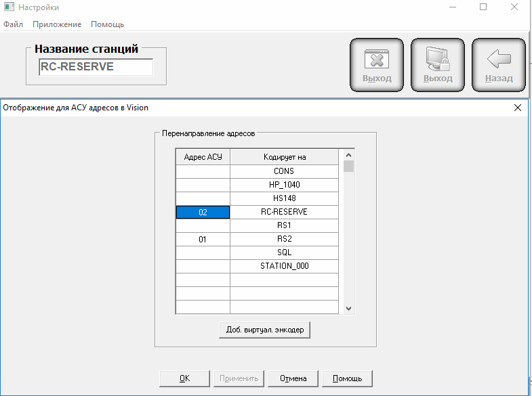Click the table scrollbar thumb

pyautogui.click(x=348, y=167)
